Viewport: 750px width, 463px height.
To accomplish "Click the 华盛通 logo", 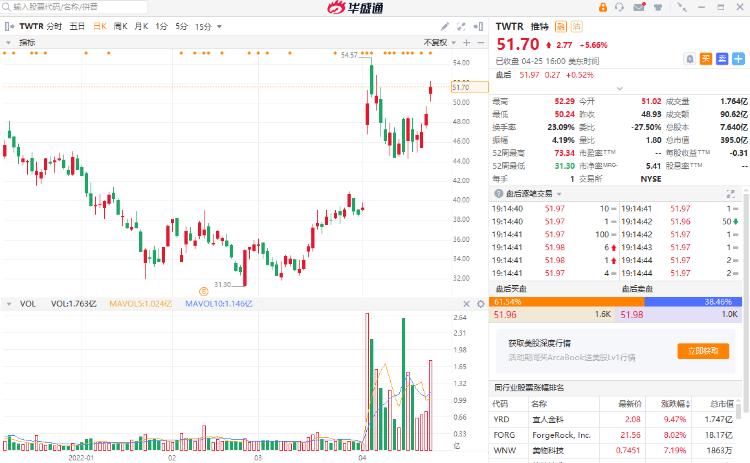I will (355, 7).
